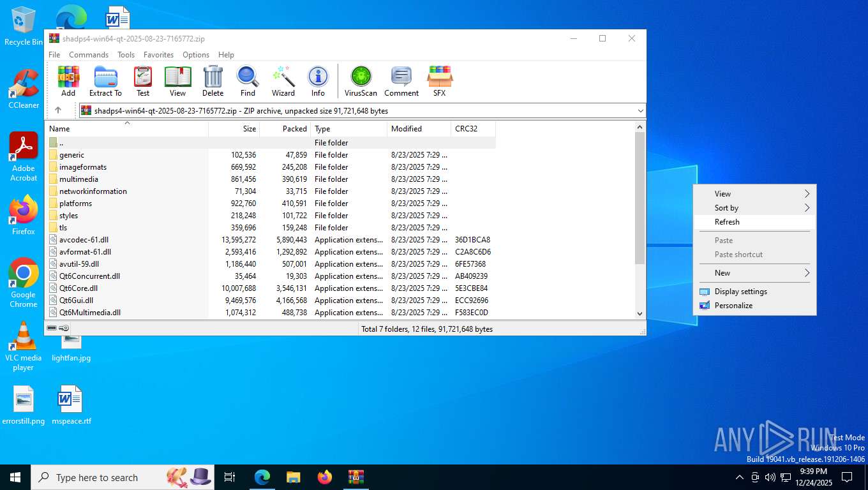The image size is (868, 490).
Task: Click the Comment toolbar icon
Action: click(401, 81)
